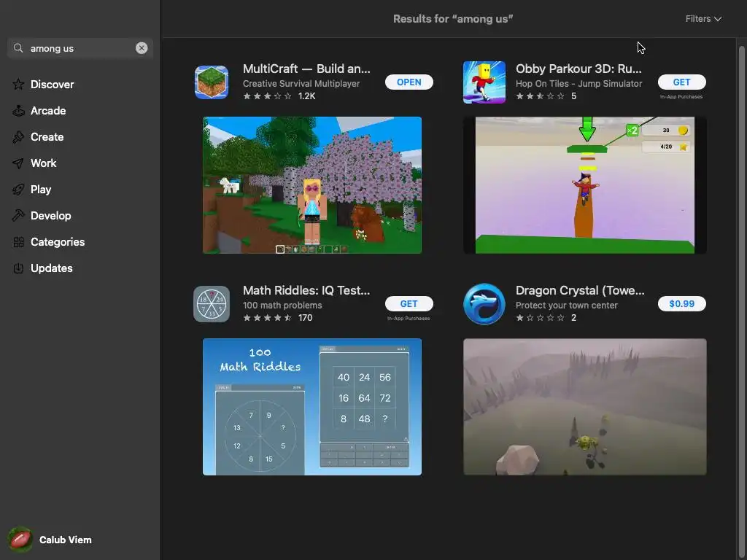The image size is (747, 560).
Task: Click "Protect your town center" subtitle
Action: 566,306
